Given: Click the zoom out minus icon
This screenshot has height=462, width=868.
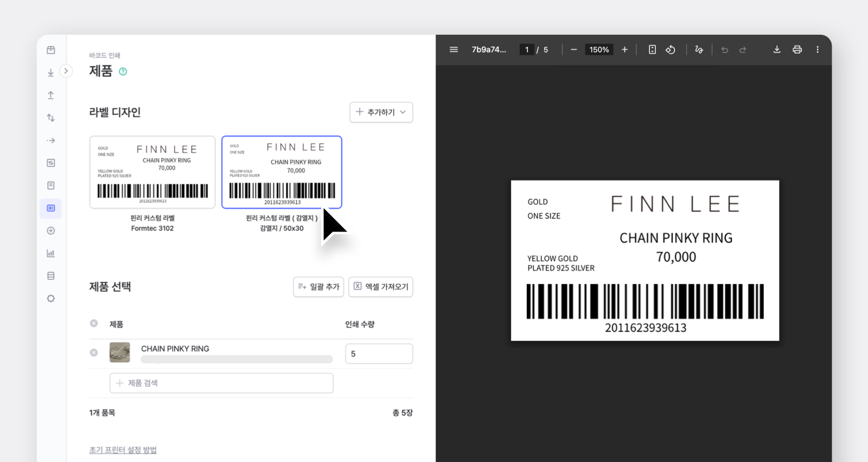Looking at the screenshot, I should tap(573, 49).
